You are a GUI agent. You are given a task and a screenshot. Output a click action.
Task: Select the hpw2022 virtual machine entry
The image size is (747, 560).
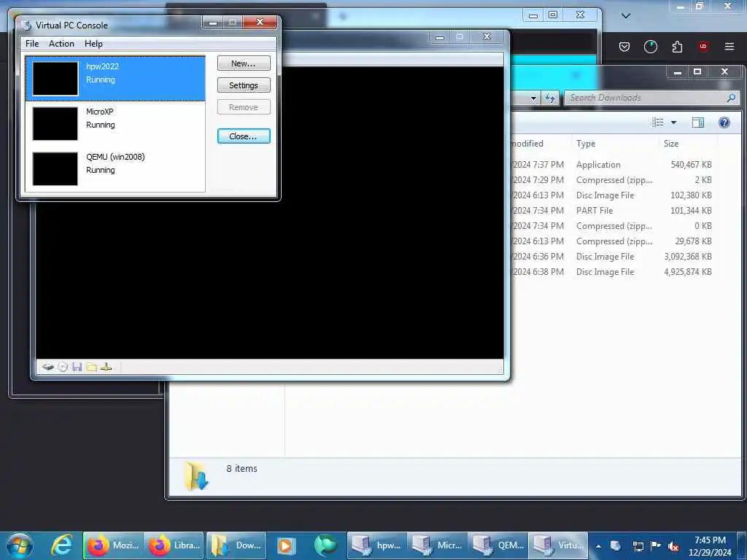click(115, 79)
